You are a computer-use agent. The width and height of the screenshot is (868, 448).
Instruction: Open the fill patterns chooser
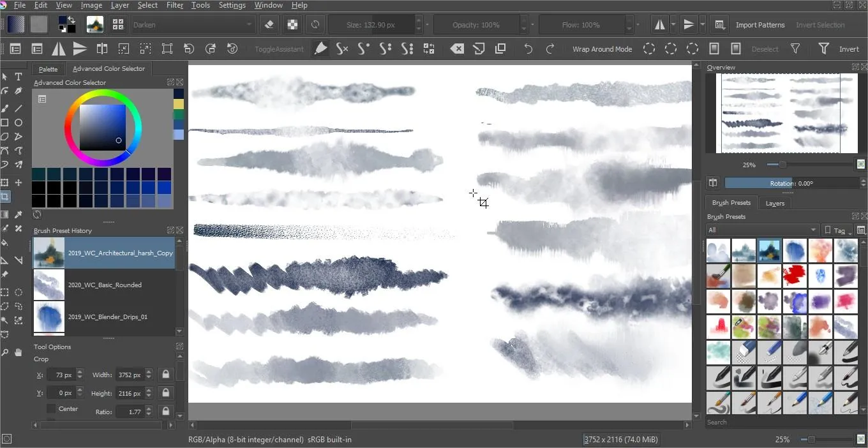tap(39, 25)
